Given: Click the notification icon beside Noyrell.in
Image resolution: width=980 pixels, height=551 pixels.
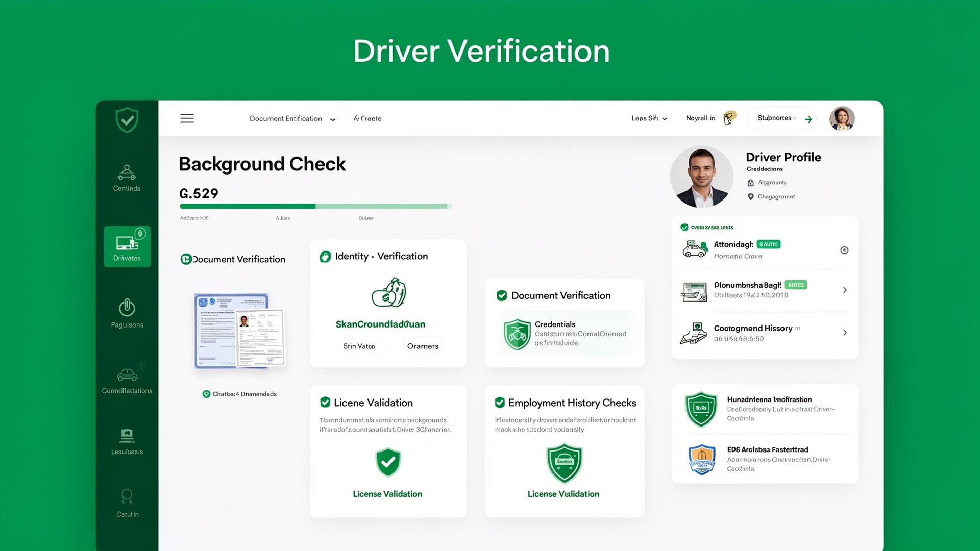Looking at the screenshot, I should coord(729,118).
